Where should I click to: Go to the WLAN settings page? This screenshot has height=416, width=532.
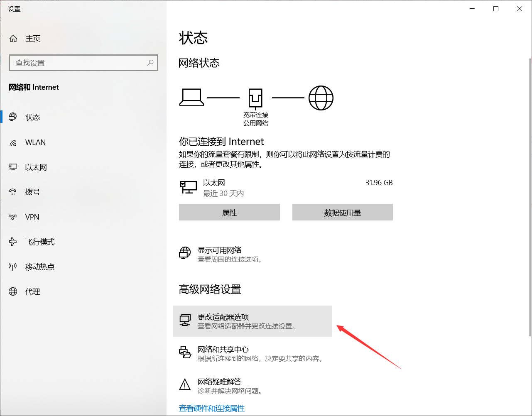(83, 142)
